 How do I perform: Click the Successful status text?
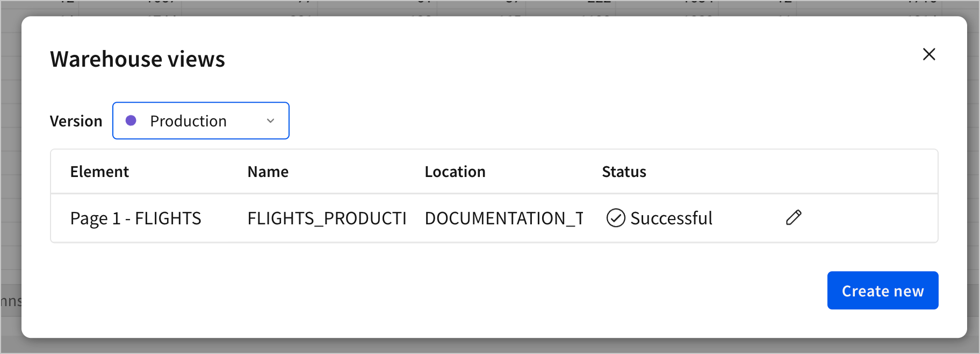tap(672, 218)
